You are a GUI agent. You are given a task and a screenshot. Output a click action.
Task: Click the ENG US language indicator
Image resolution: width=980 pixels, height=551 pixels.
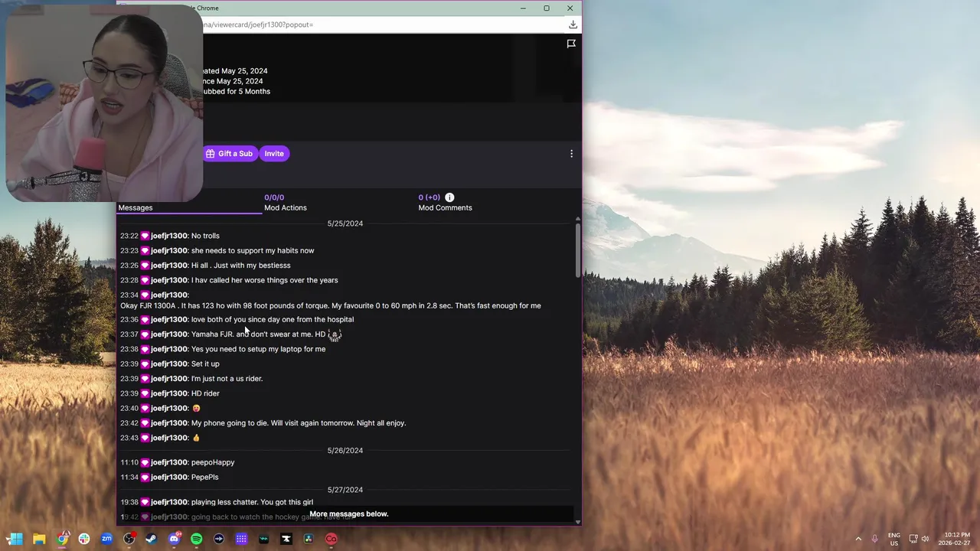pos(894,539)
